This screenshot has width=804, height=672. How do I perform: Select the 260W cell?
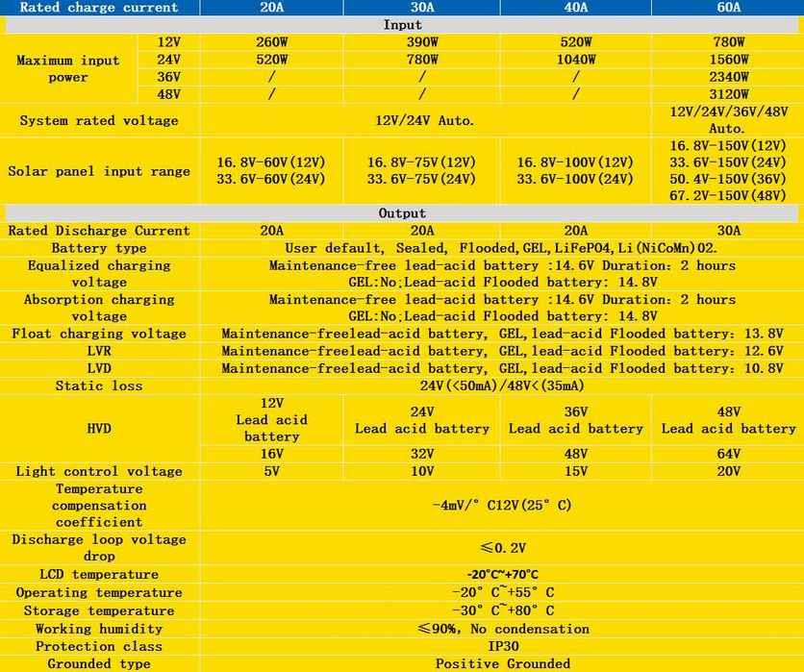pyautogui.click(x=272, y=42)
